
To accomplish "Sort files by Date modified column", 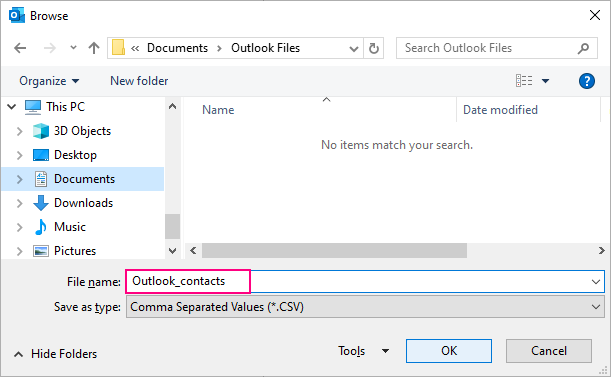I will (500, 110).
